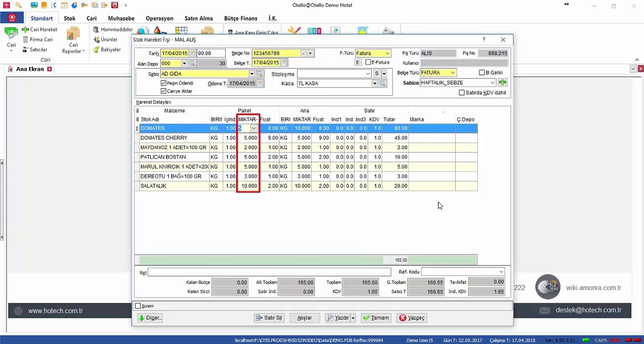Open the calendar picker next to Tarih
The width and height of the screenshot is (644, 344).
coord(192,54)
